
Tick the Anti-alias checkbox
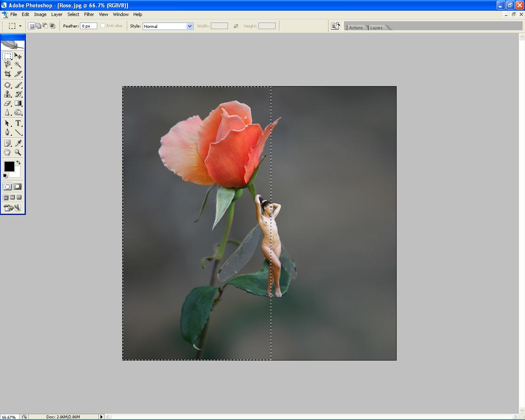(x=103, y=26)
